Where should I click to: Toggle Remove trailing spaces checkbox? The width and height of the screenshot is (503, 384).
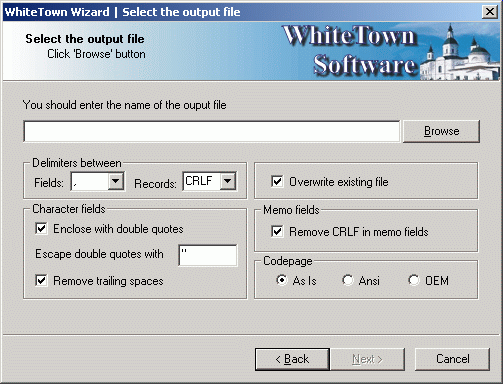[41, 280]
